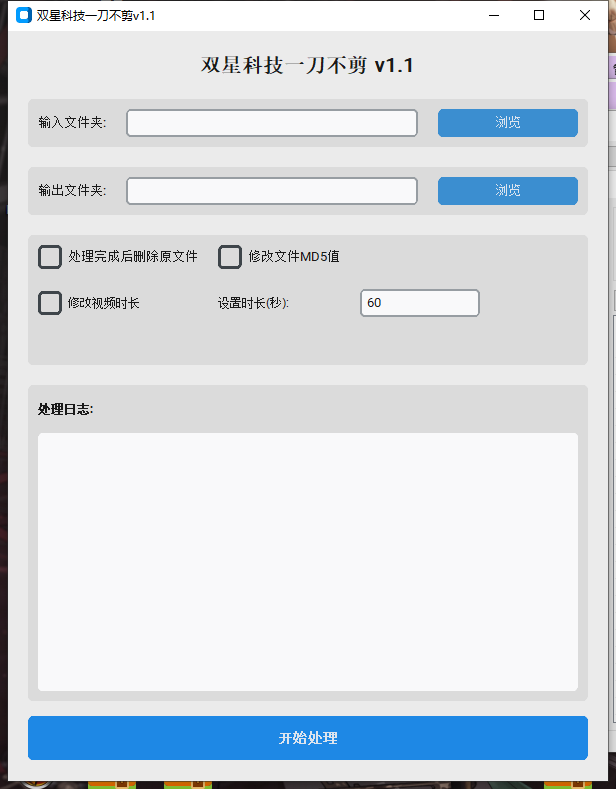Click the 处理日志: section label
This screenshot has height=789, width=616.
point(65,409)
